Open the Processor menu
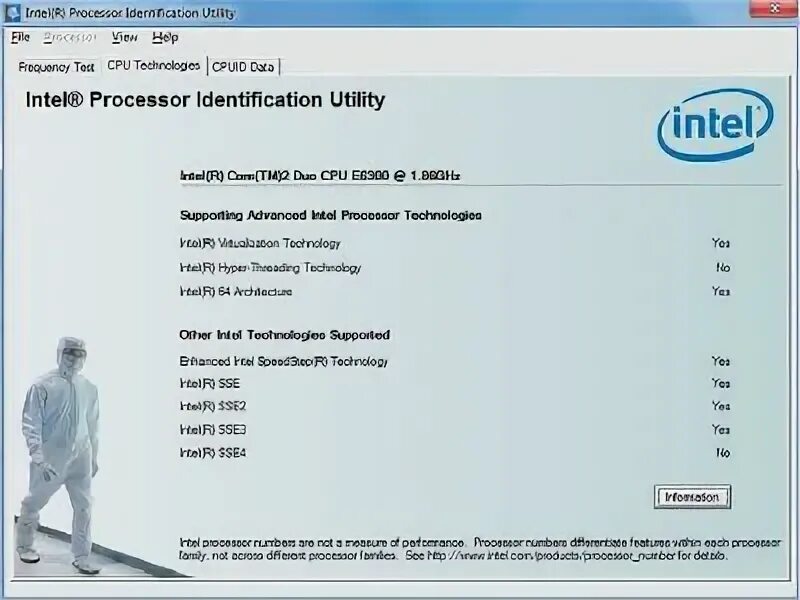The width and height of the screenshot is (800, 600). pyautogui.click(x=70, y=37)
